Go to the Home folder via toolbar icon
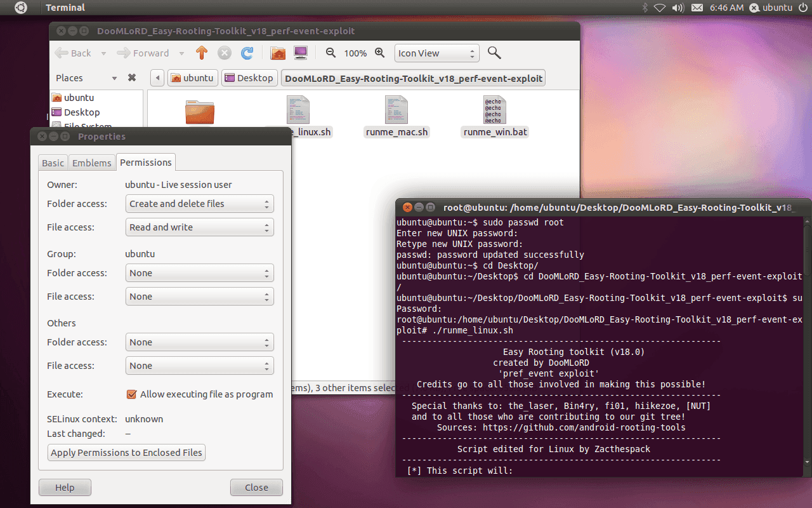Image resolution: width=812 pixels, height=508 pixels. click(278, 53)
